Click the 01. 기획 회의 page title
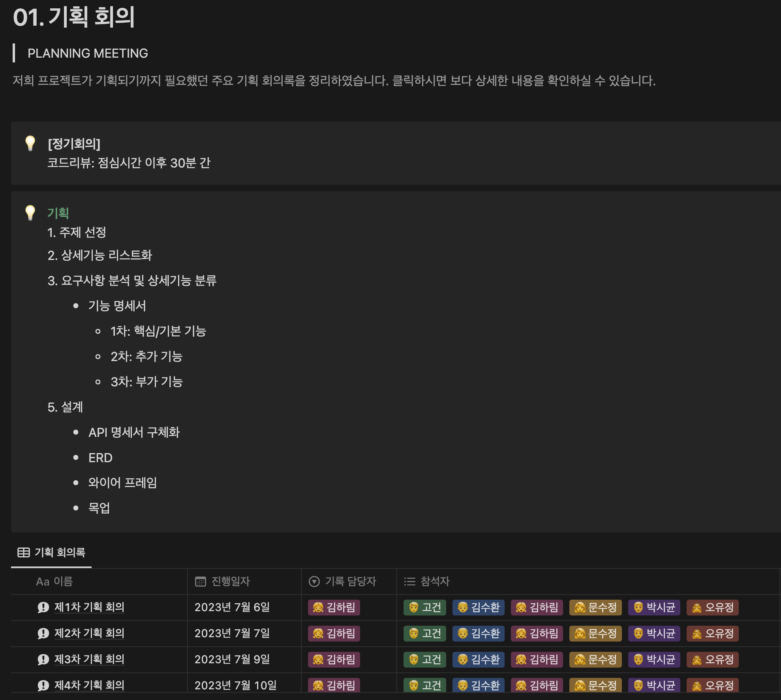781x700 pixels. 74,17
